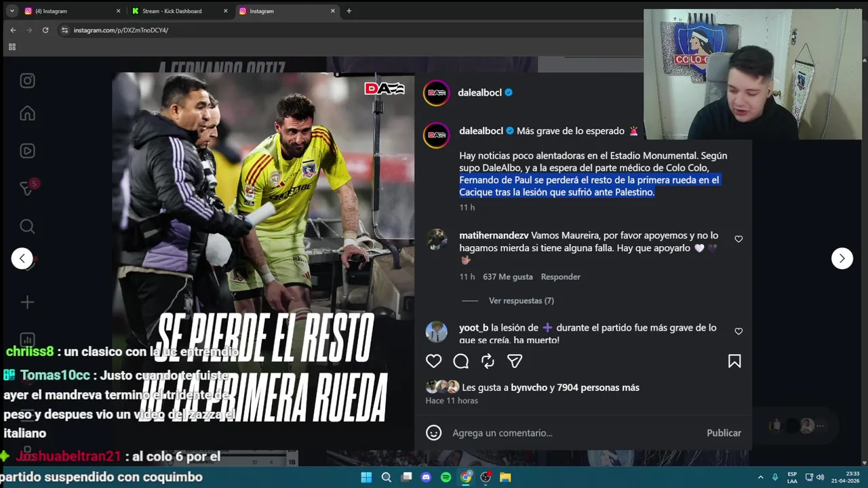
Task: Switch to (4) Instagram browser tab
Action: point(71,11)
